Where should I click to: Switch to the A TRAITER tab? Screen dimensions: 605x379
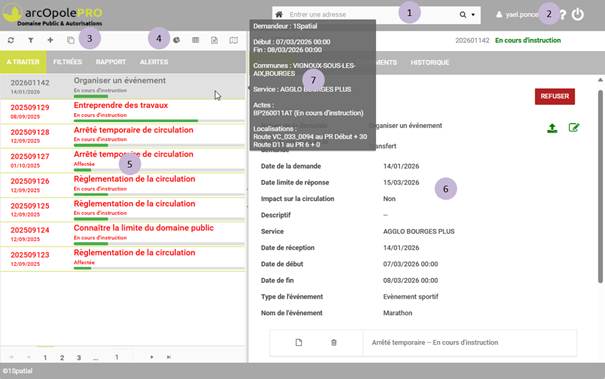tap(23, 62)
